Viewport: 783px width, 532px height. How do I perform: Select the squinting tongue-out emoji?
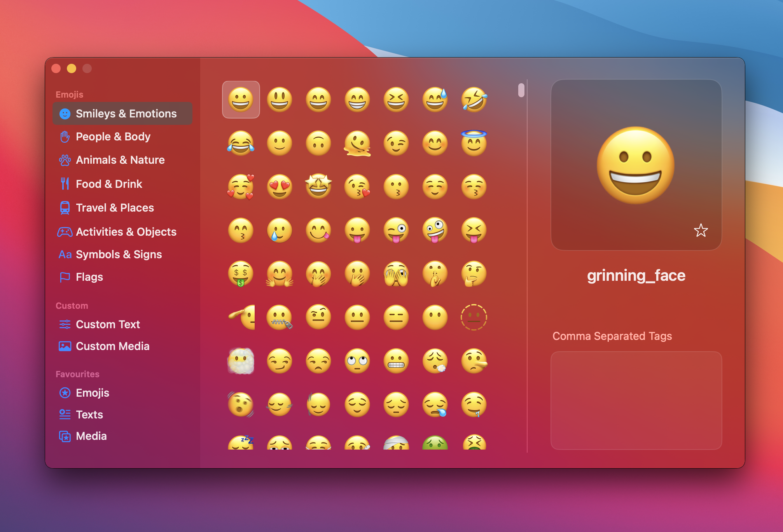[x=474, y=230]
